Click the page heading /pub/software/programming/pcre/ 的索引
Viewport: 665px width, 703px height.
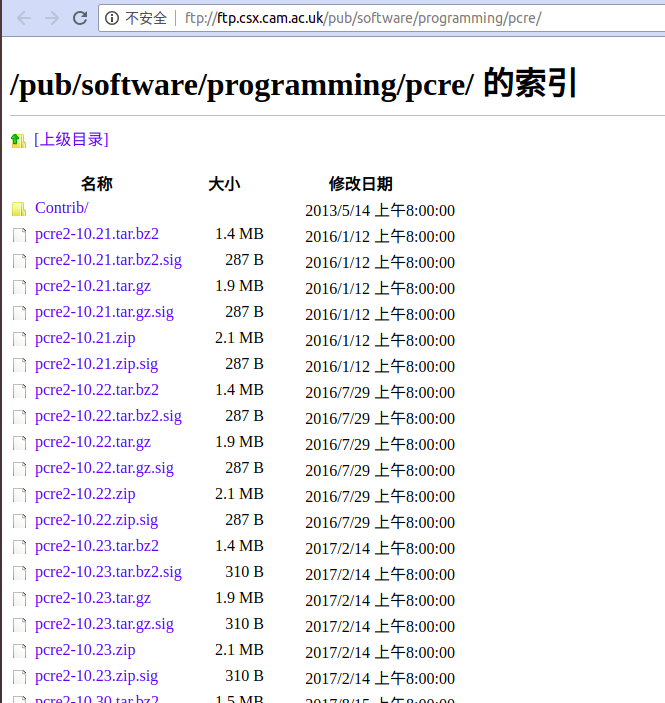tap(293, 84)
